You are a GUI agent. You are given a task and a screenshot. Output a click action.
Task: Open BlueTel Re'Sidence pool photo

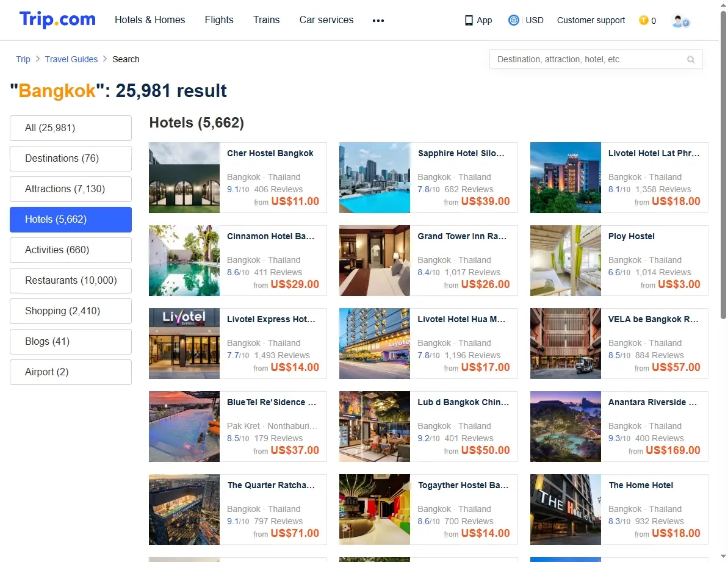point(184,427)
